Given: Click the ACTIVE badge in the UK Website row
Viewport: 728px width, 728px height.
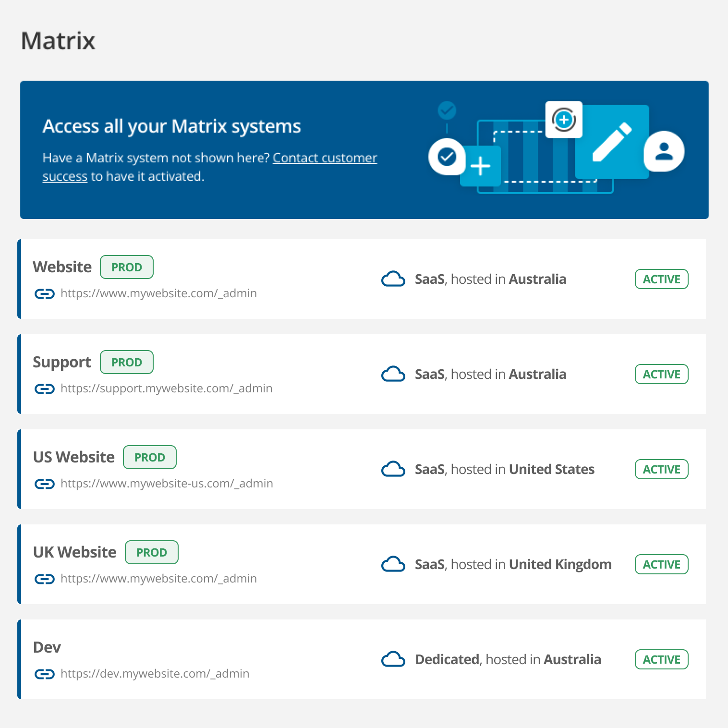Looking at the screenshot, I should 662,564.
